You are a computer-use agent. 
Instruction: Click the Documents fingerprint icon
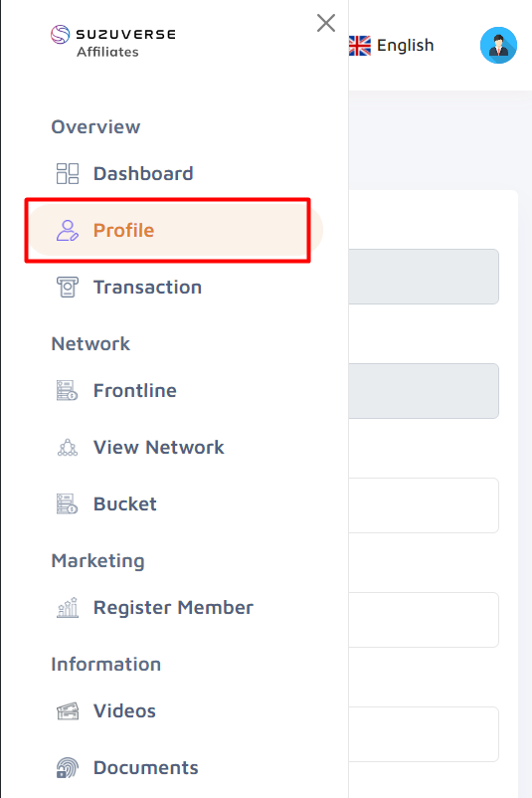pyautogui.click(x=68, y=767)
